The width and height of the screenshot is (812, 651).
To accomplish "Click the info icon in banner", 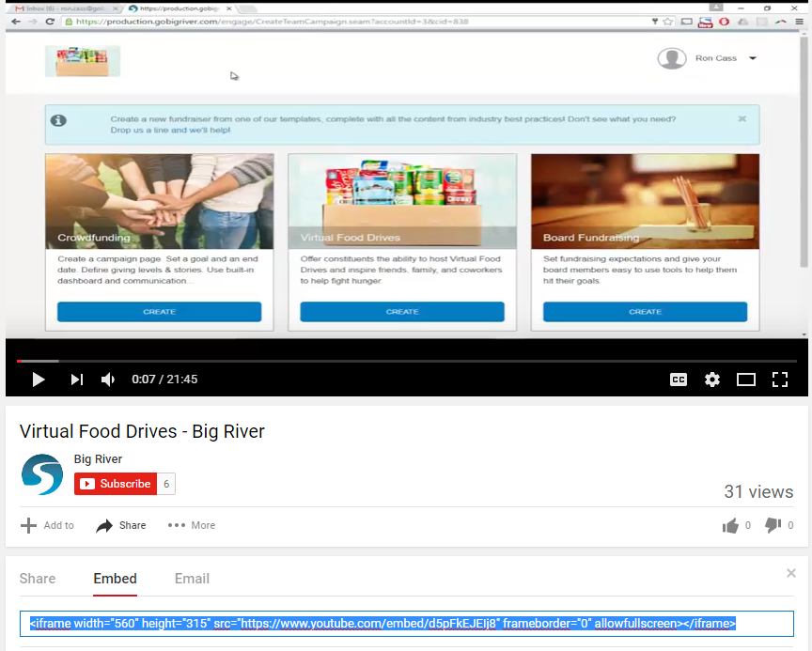I will point(58,120).
